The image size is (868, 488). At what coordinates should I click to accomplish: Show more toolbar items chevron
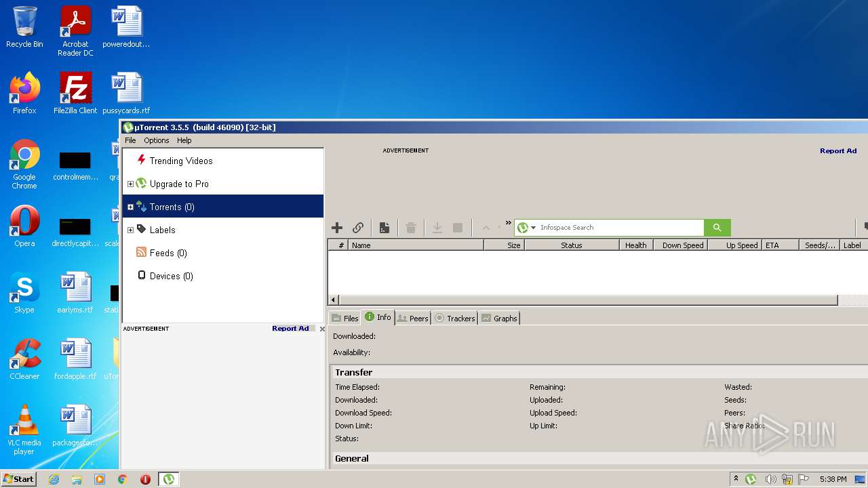[x=508, y=223]
